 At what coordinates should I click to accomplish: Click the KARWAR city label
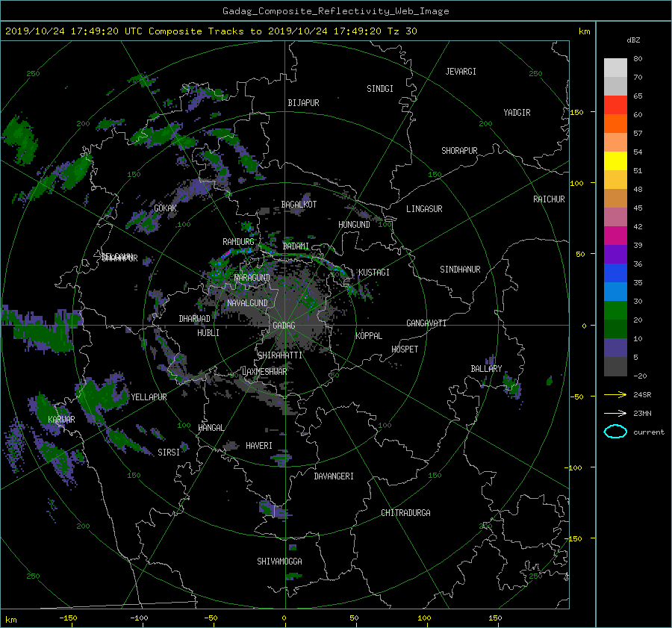pyautogui.click(x=61, y=420)
